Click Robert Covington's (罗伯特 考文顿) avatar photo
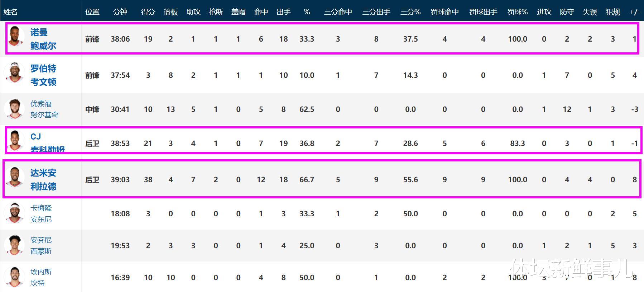The height and width of the screenshot is (292, 644). [x=14, y=72]
